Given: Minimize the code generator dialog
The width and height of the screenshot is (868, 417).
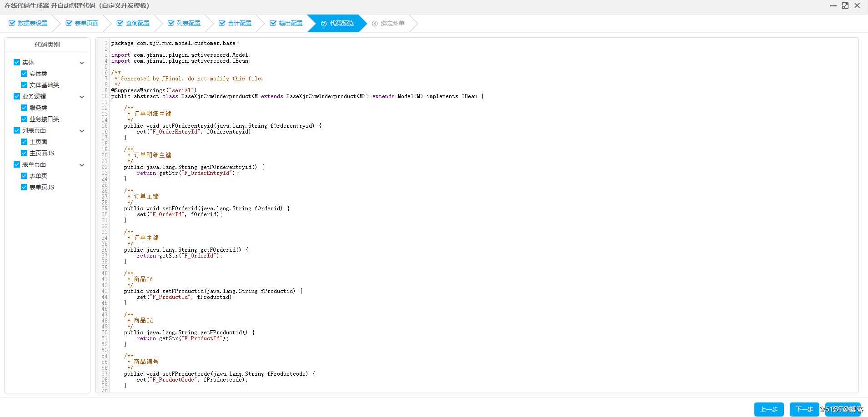Looking at the screenshot, I should coord(833,6).
